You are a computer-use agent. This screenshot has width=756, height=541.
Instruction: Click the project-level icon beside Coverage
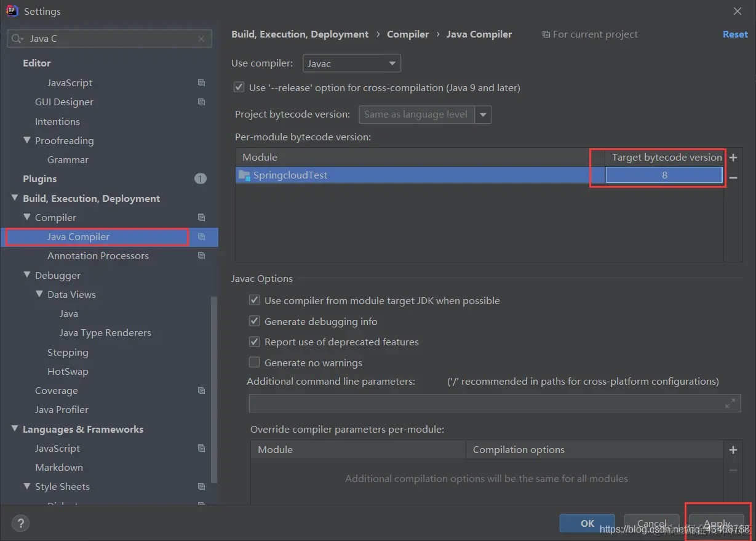click(201, 390)
